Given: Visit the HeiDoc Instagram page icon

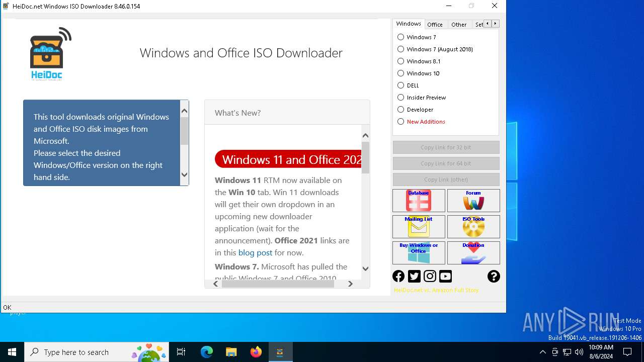Looking at the screenshot, I should tap(430, 276).
